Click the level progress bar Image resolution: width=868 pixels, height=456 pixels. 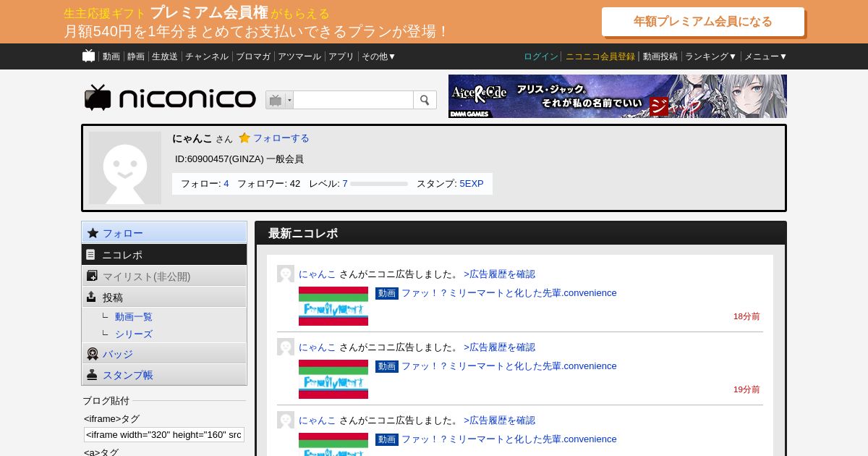379,184
